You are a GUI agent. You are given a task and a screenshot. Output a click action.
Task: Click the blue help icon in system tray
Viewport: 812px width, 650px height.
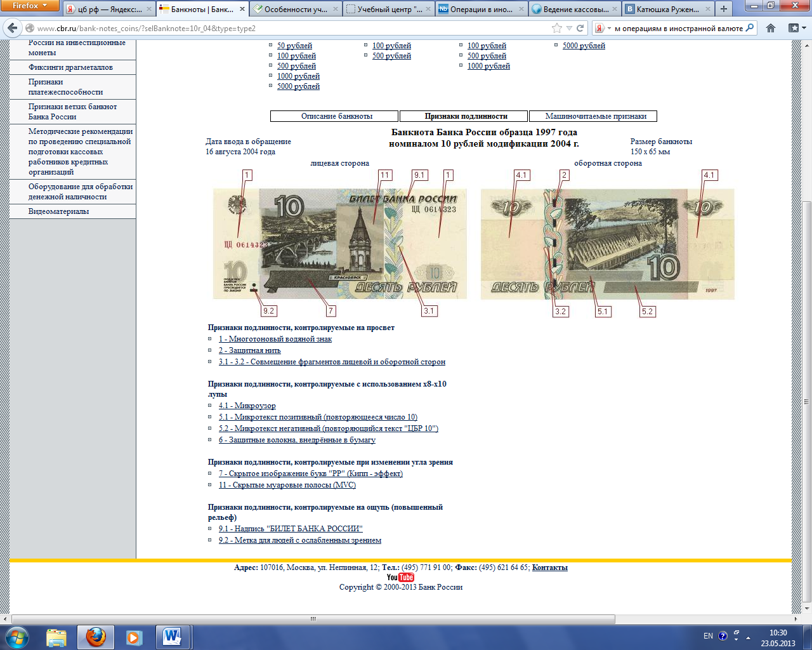click(x=722, y=636)
